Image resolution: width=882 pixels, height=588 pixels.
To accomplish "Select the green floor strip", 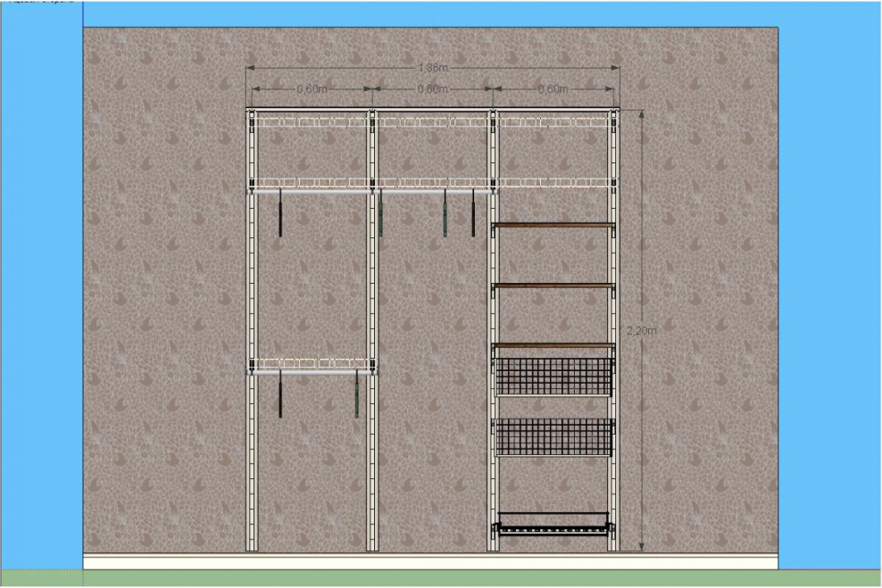I will [x=429, y=578].
